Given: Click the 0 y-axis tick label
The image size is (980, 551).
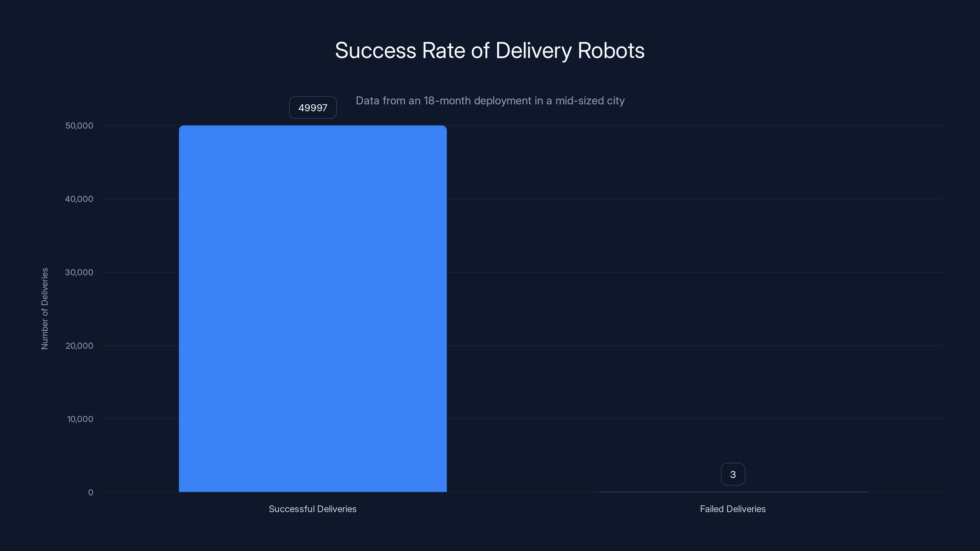Looking at the screenshot, I should tap(91, 493).
